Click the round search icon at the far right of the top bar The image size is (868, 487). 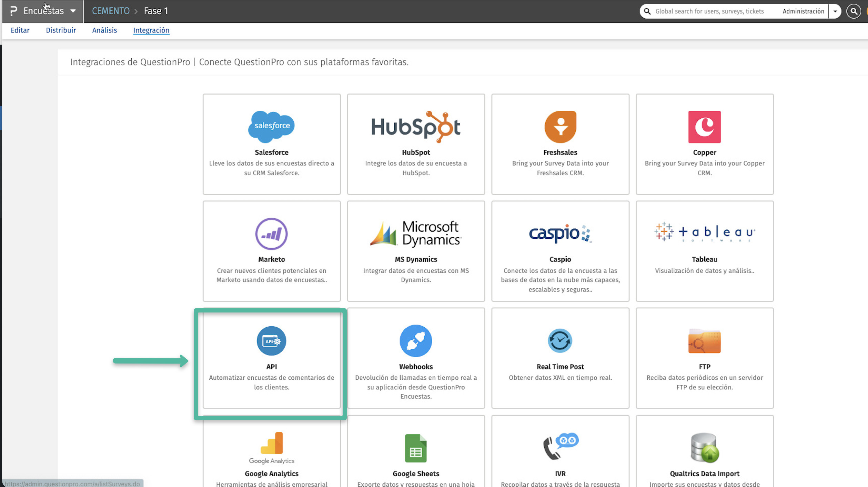point(854,11)
